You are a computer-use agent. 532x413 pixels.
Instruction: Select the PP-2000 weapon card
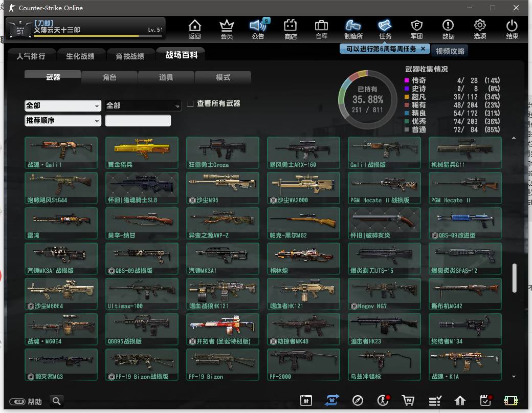tap(303, 364)
